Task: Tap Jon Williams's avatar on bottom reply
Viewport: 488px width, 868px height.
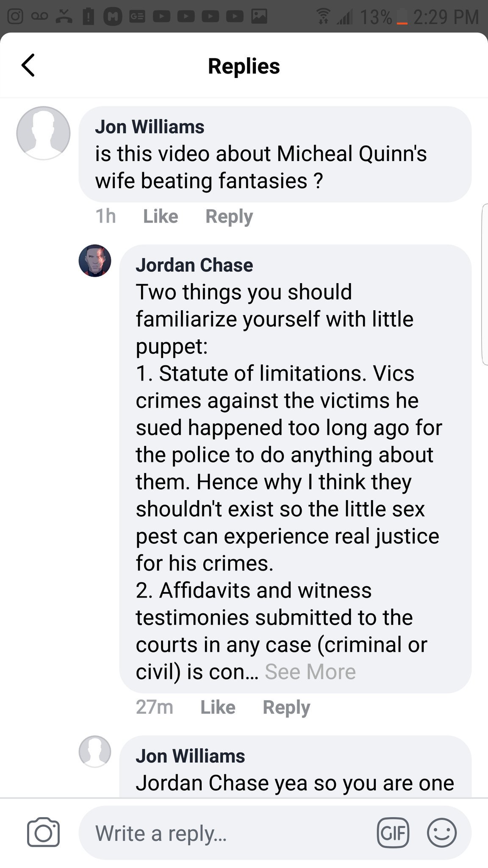Action: [x=95, y=752]
